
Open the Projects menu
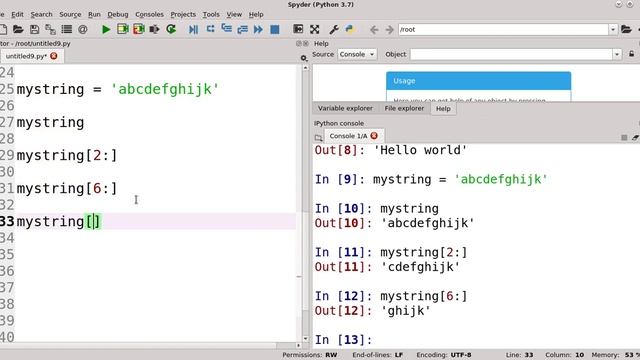click(183, 14)
